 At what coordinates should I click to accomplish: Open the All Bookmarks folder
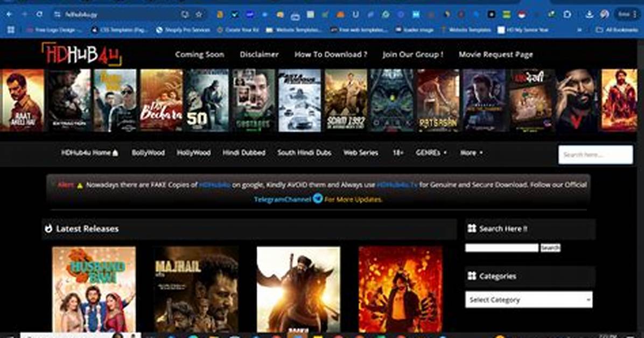tap(617, 30)
